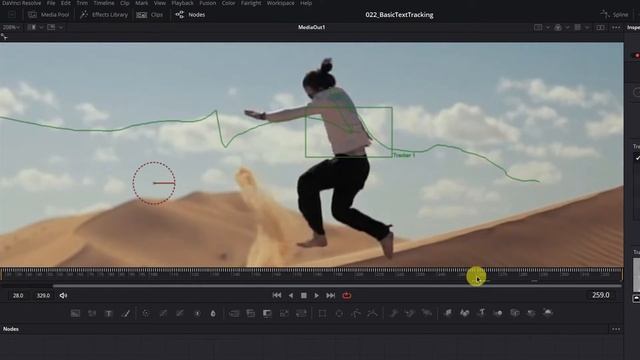This screenshot has width=640, height=360.
Task: Toggle the Spline editor panel
Action: tap(614, 15)
